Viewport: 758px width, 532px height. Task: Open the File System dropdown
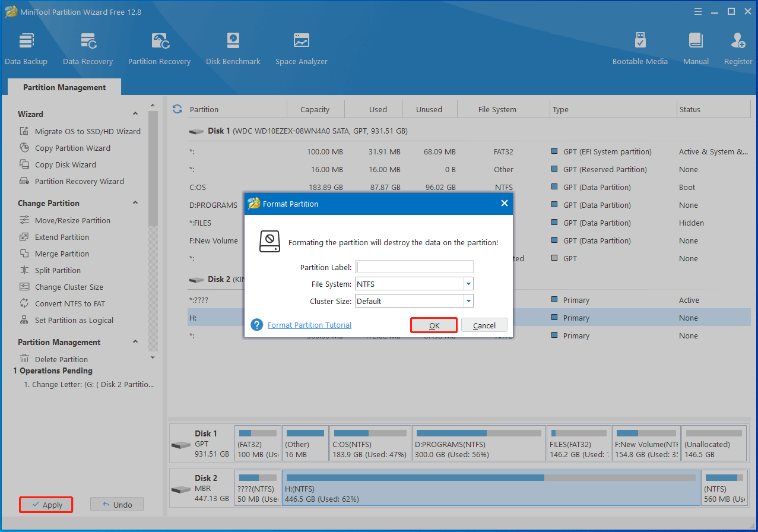(468, 284)
